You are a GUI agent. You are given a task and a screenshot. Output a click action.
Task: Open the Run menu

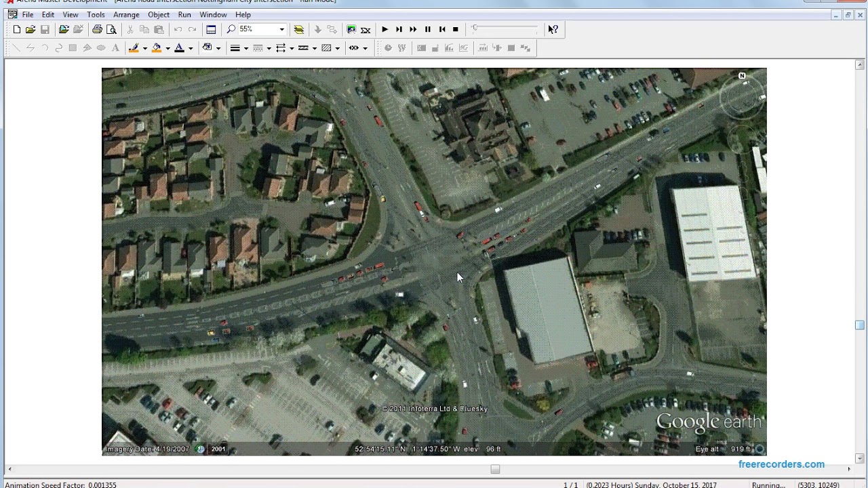pyautogui.click(x=184, y=15)
